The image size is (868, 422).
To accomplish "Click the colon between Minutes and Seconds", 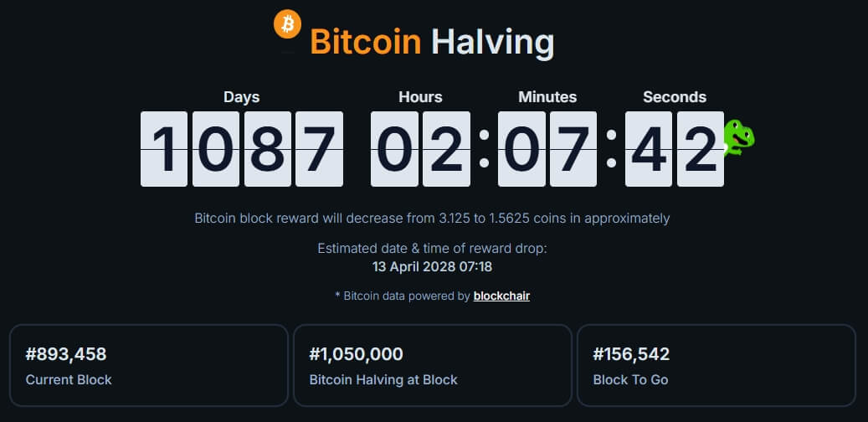I will (611, 149).
